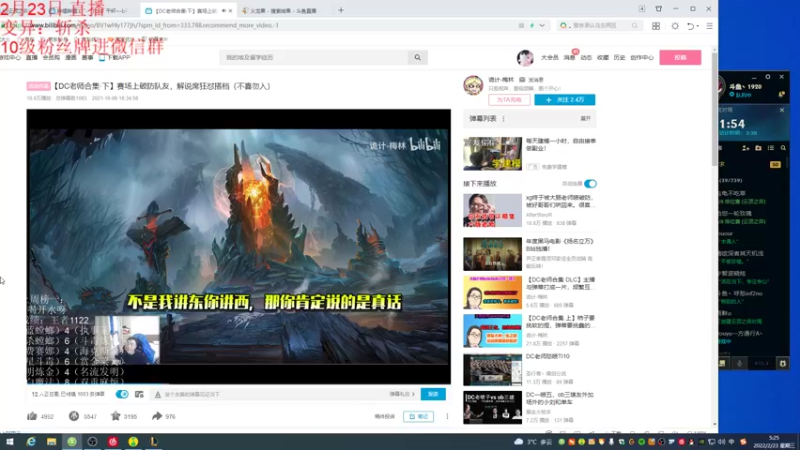The width and height of the screenshot is (800, 450).
Task: Click add-friend icon in Douyu side panel
Action: click(x=745, y=148)
